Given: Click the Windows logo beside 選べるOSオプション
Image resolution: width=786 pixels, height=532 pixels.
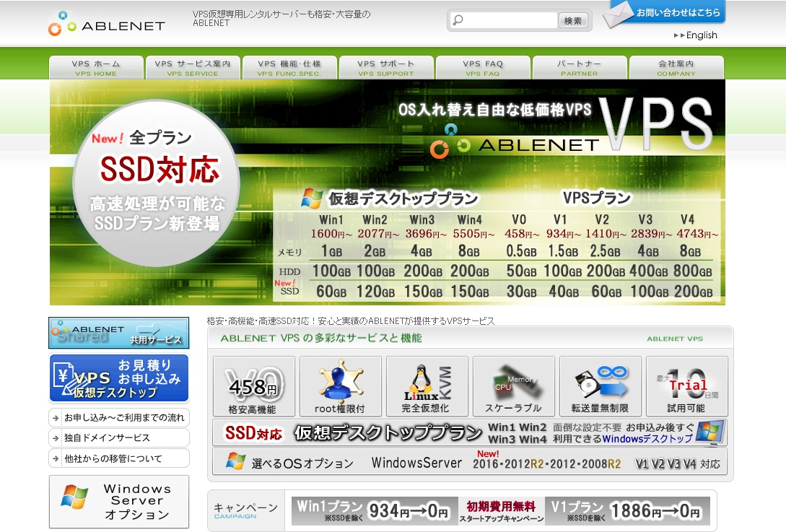Looking at the screenshot, I should click(x=235, y=461).
